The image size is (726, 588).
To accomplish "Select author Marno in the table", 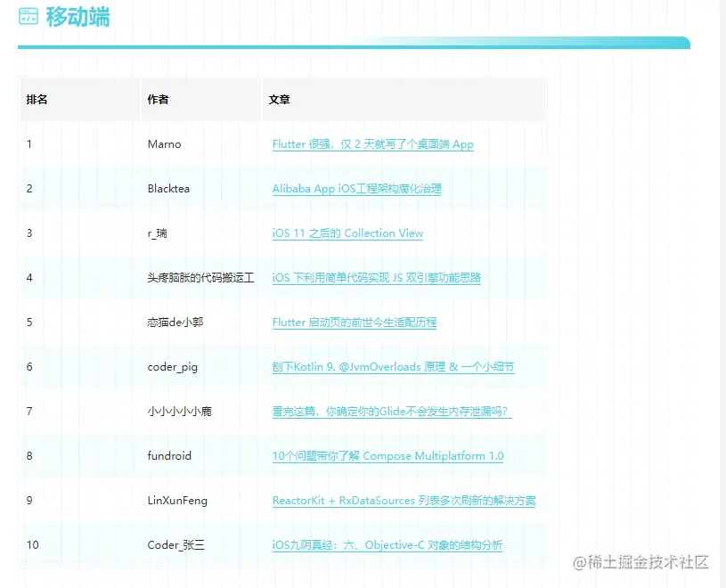I will (164, 143).
